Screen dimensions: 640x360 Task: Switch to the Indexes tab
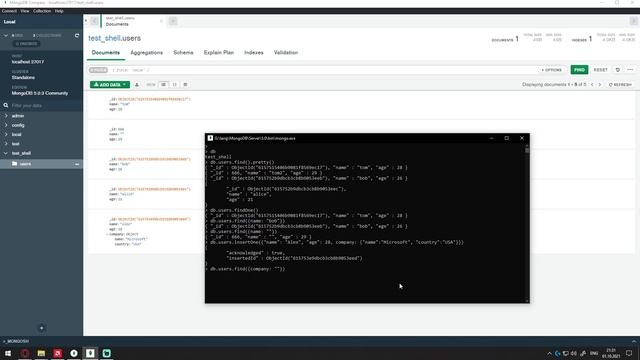(x=253, y=53)
